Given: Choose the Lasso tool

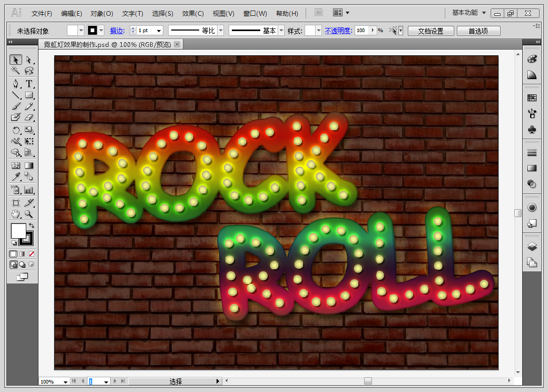Looking at the screenshot, I should (28, 71).
